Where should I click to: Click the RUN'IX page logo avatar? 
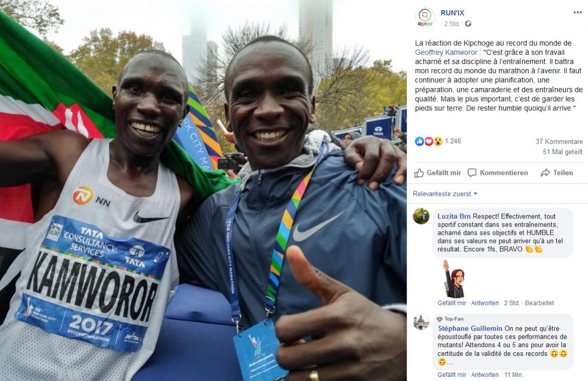[x=425, y=17]
